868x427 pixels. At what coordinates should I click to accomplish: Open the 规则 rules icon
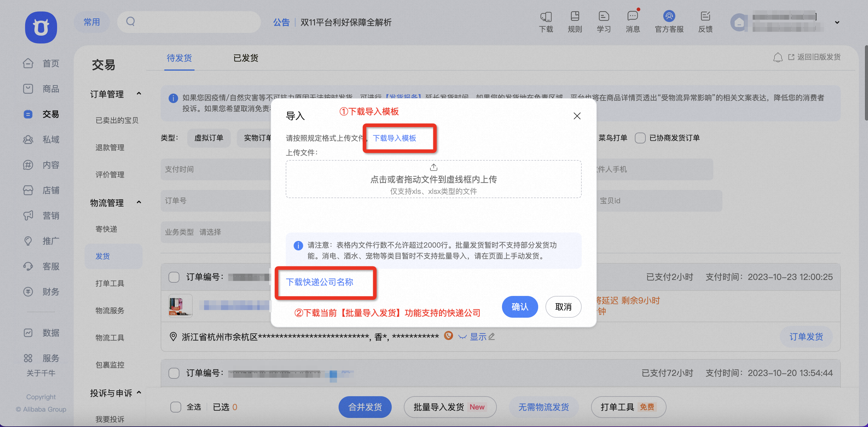(x=574, y=17)
